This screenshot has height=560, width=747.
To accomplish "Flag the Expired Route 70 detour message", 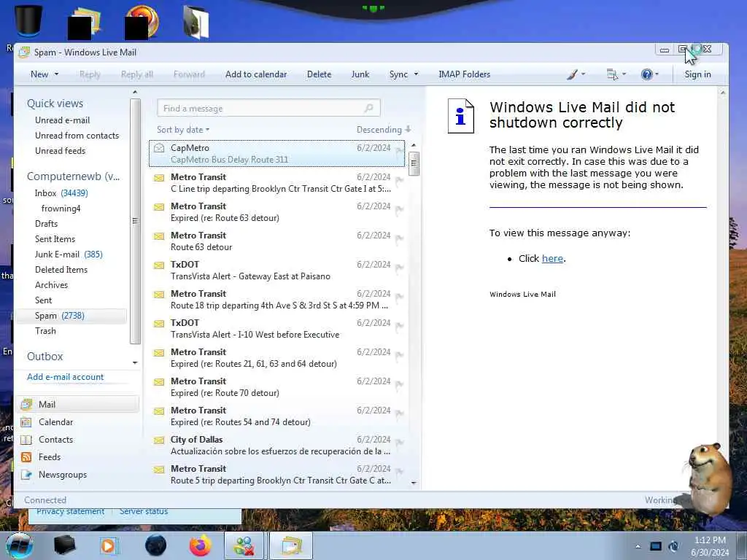I will (x=399, y=385).
